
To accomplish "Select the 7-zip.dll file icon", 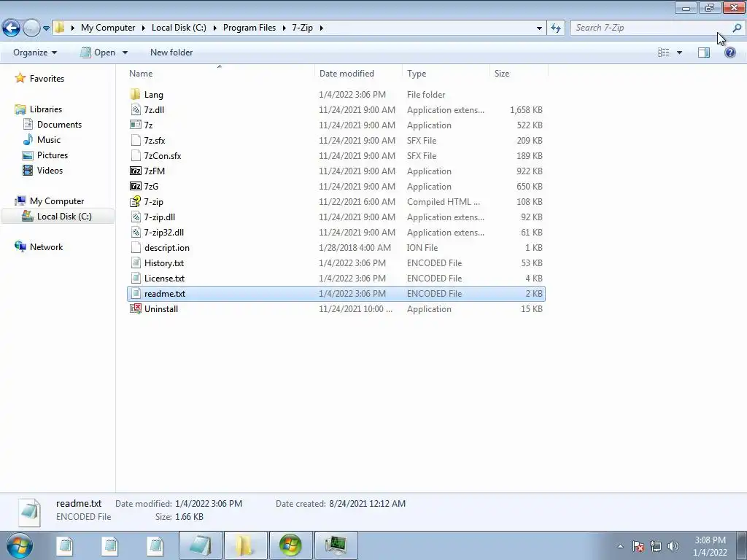I will tap(135, 217).
